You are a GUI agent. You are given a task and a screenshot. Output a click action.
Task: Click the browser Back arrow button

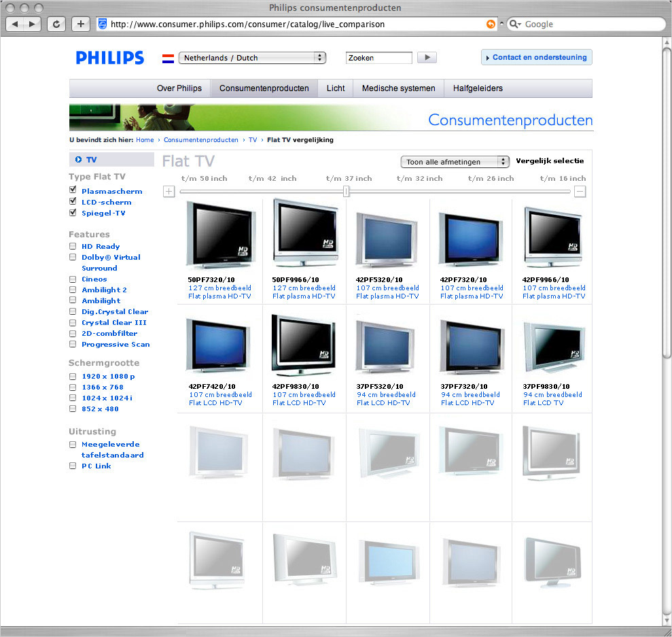pos(15,24)
